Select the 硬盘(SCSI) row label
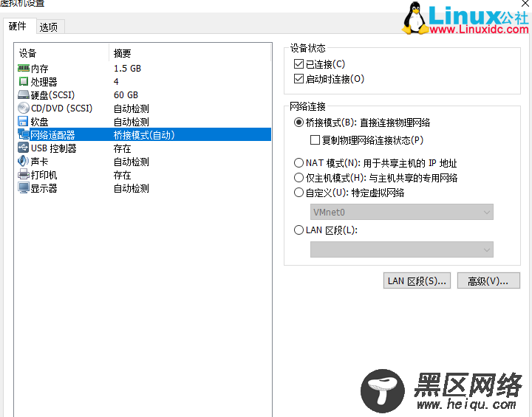The image size is (532, 417). pyautogui.click(x=52, y=95)
